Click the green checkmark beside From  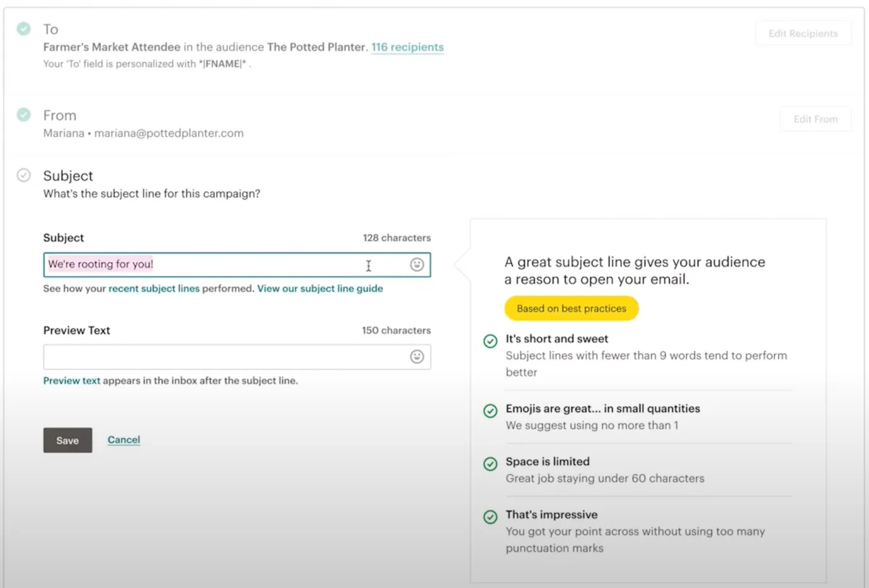tap(23, 115)
